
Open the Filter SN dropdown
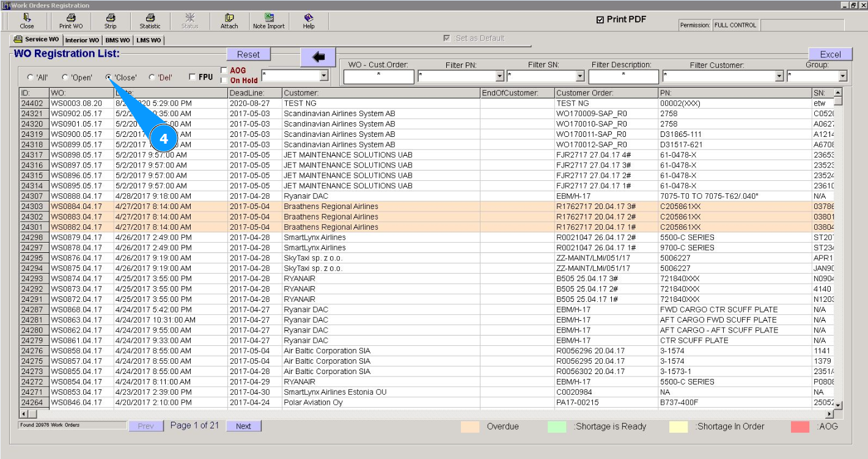(x=580, y=76)
